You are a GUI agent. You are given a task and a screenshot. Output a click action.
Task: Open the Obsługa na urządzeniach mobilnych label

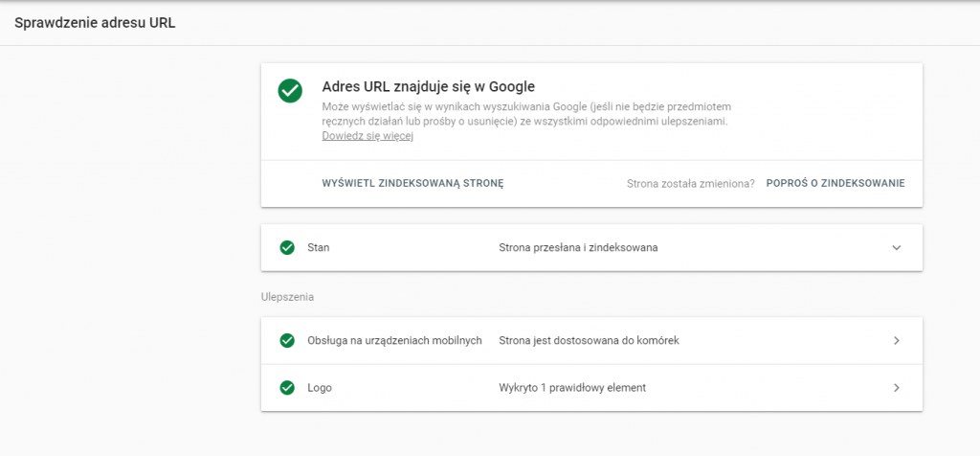(x=394, y=340)
